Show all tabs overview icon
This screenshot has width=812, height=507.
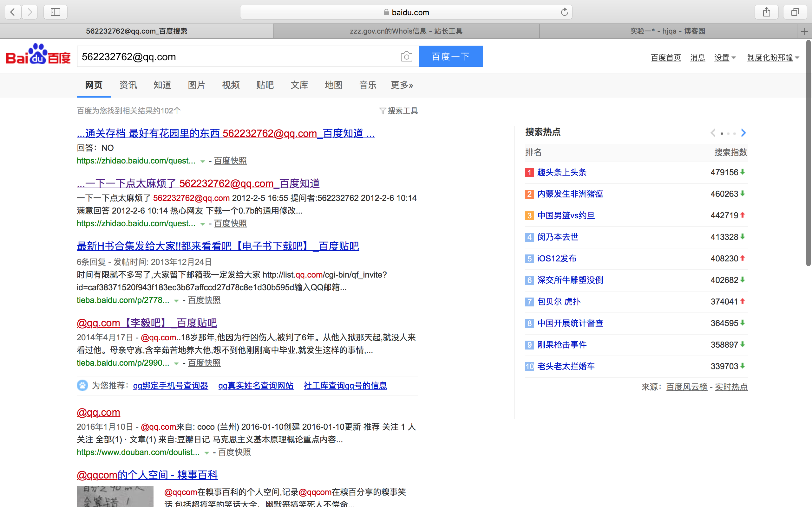[795, 12]
